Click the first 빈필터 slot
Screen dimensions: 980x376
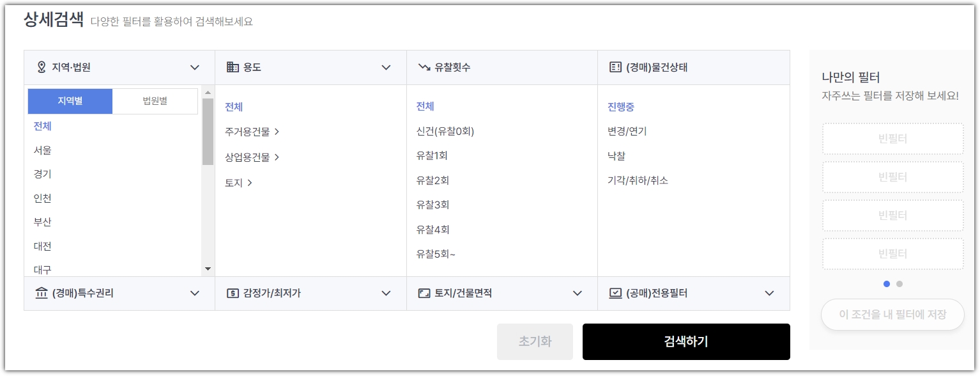[892, 139]
